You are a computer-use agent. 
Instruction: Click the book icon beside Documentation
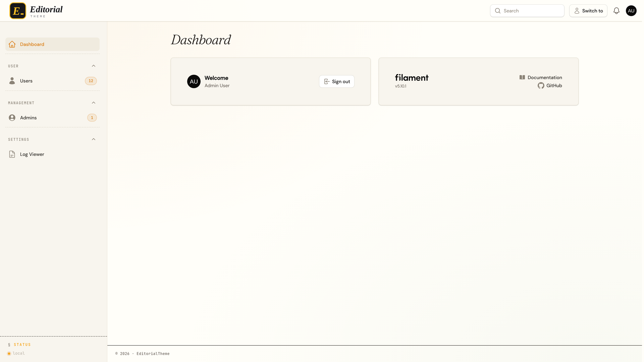pyautogui.click(x=522, y=77)
